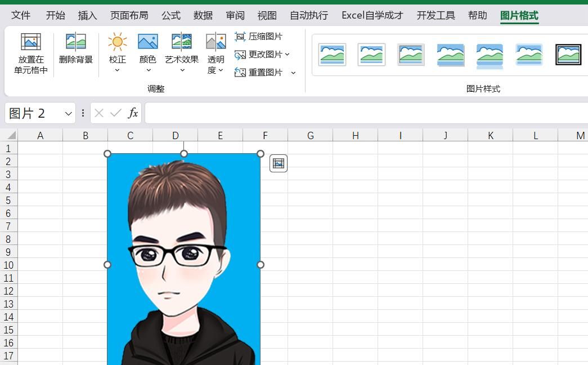Expand the 更改图片 (Change Picture) dropdown
Screen dimensions: 588x365
(x=287, y=55)
